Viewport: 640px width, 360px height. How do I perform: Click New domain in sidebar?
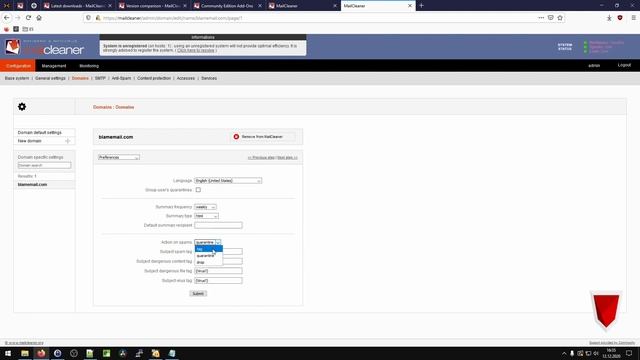click(x=30, y=141)
